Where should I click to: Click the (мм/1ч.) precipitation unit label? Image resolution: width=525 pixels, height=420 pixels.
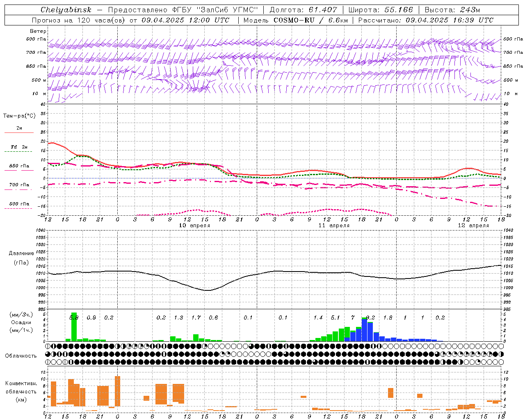21,330
